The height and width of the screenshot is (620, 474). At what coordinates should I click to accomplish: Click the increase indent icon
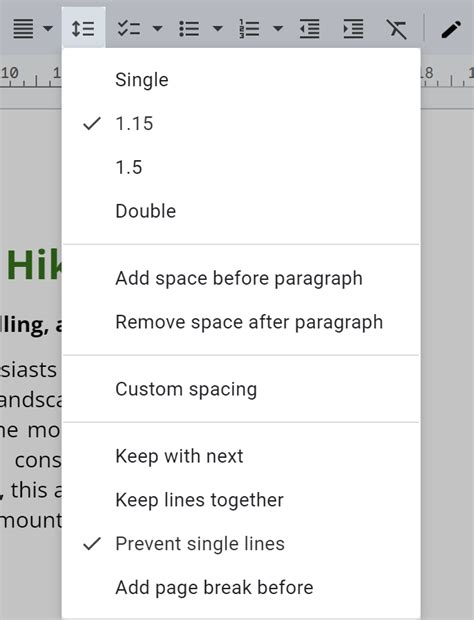(x=353, y=28)
